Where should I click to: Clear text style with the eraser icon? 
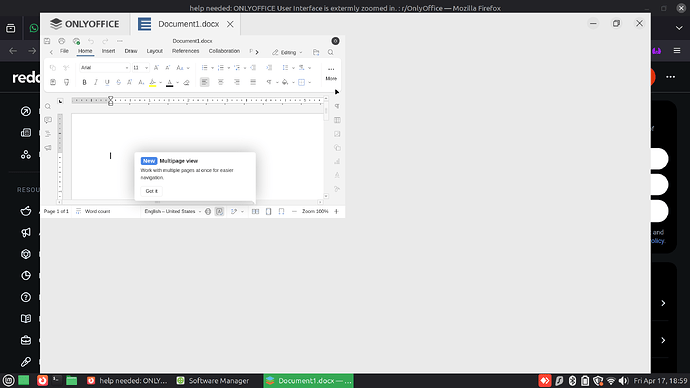pos(186,82)
